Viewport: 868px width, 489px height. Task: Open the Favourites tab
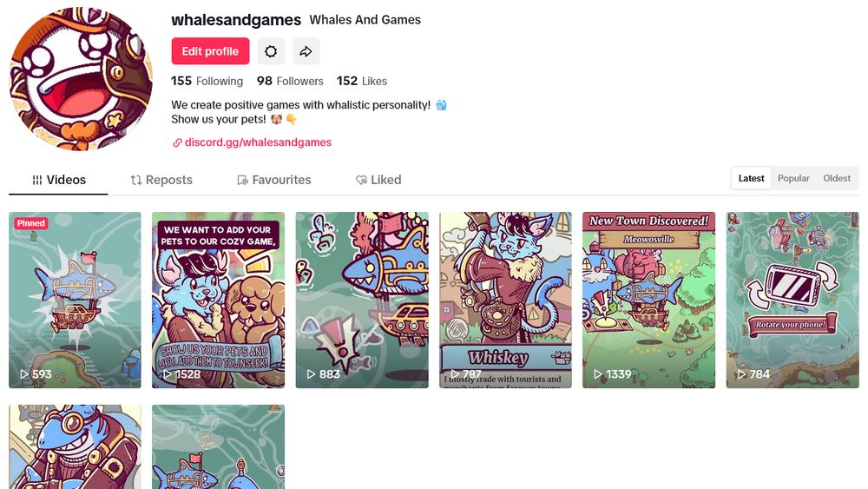point(274,180)
